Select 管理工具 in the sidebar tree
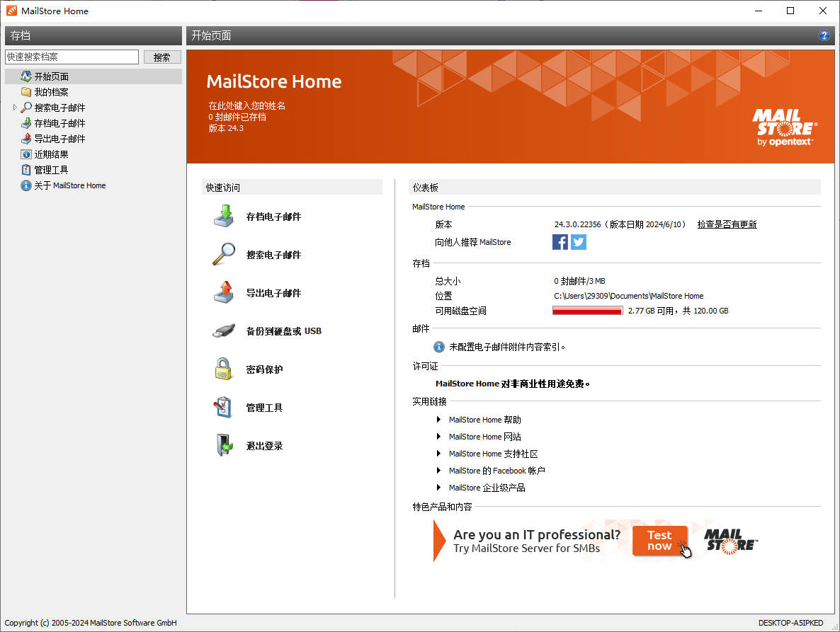Screen dimensions: 840x632 [51, 170]
